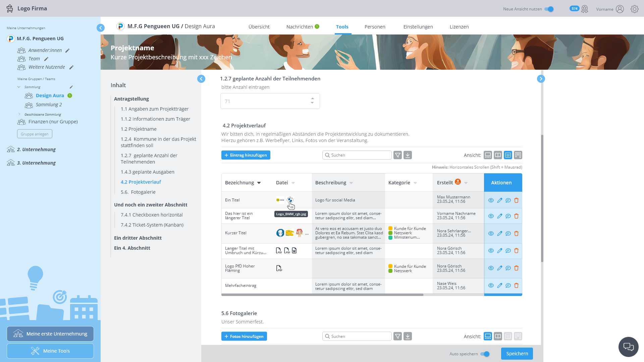
Task: Collapse the left sidebar with chevron
Action: (101, 28)
